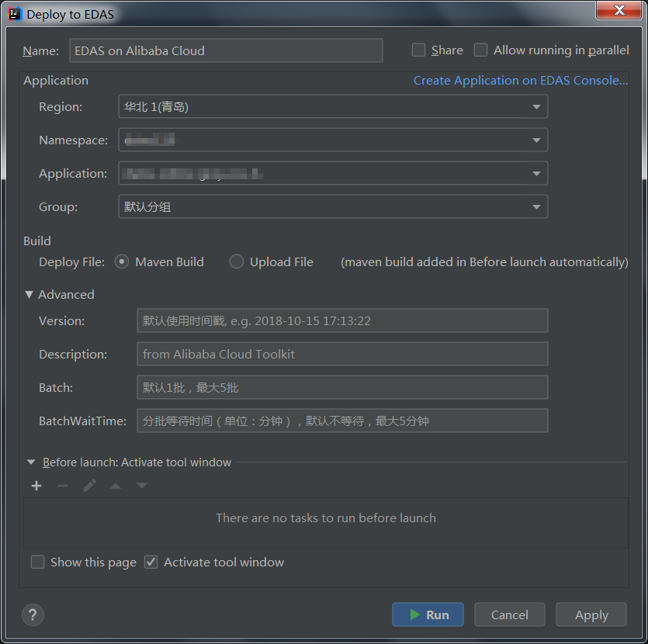Check the Show this page box
This screenshot has height=644, width=648.
(x=37, y=562)
